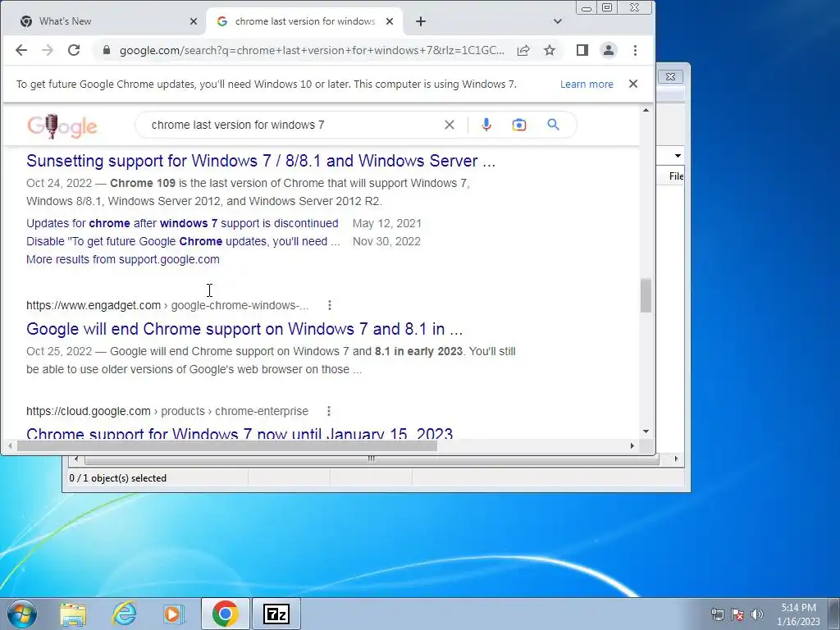840x630 pixels.
Task: Click 7-Zip taskbar button
Action: (276, 614)
